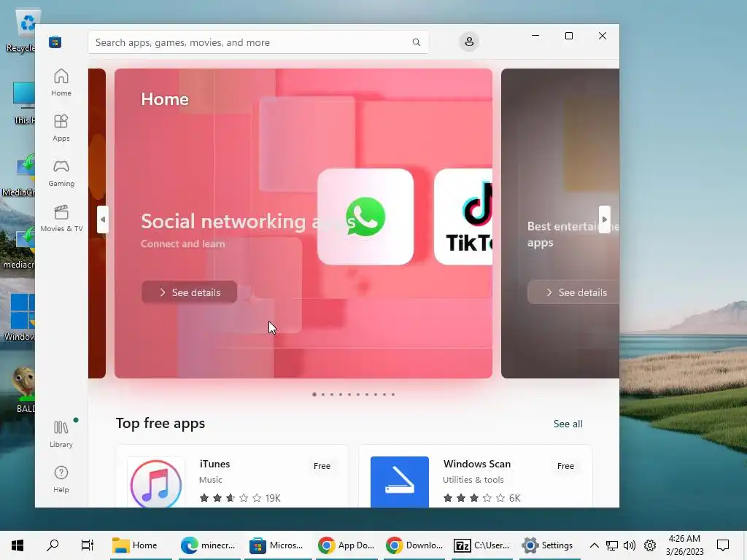Click See details for Social networking apps
Viewport: 747px width, 560px height.
point(189,292)
